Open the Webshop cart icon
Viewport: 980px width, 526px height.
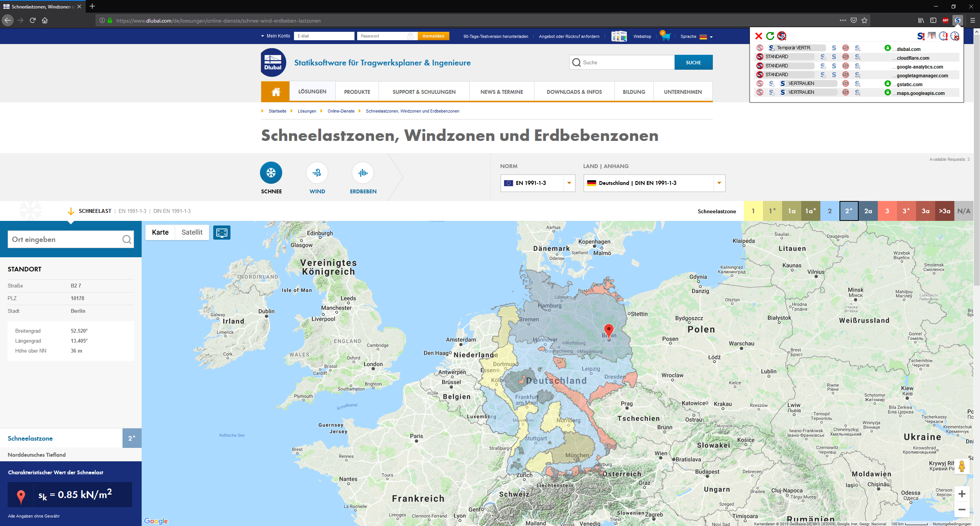(x=666, y=36)
